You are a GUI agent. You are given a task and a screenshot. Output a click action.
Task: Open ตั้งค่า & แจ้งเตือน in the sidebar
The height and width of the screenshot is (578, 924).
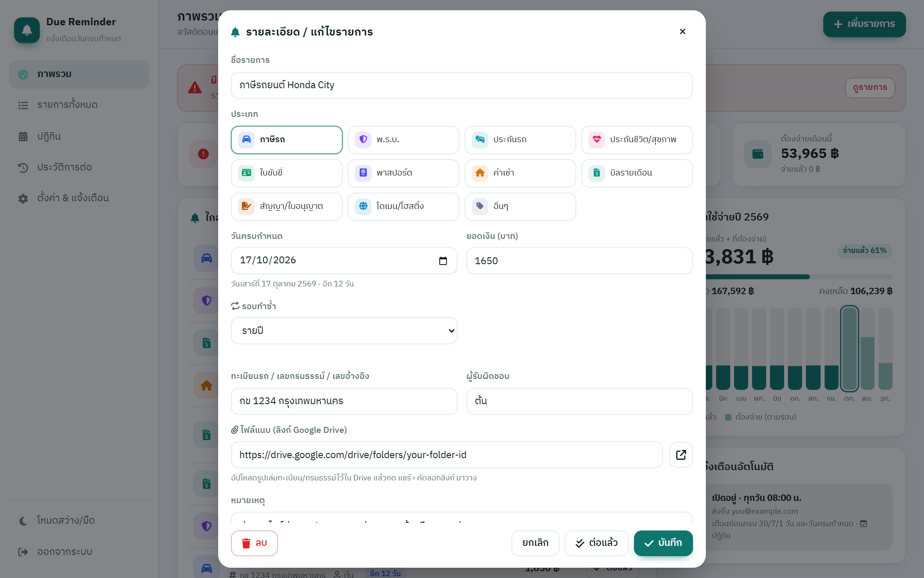pos(79,198)
